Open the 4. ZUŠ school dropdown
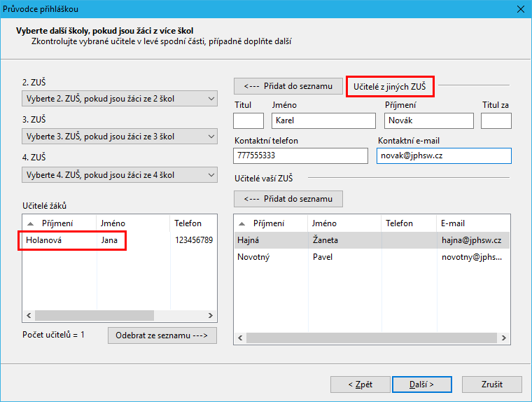This screenshot has height=402, width=532. click(x=120, y=174)
